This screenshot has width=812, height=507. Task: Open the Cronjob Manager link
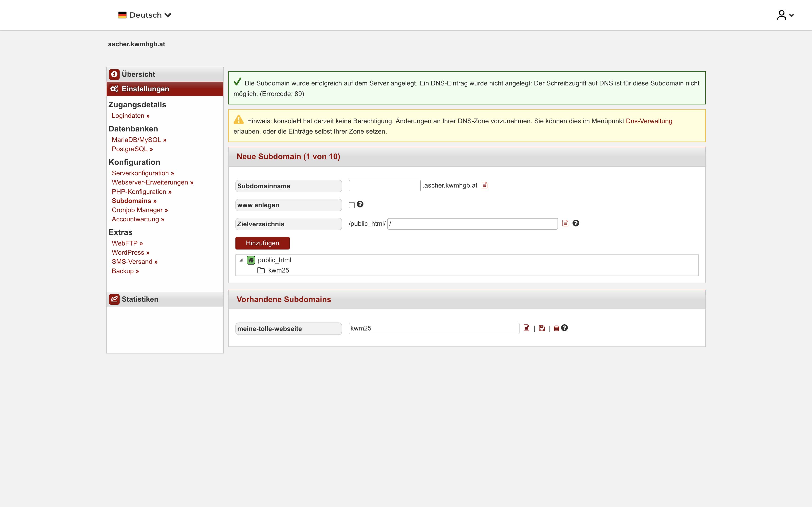[x=140, y=210]
